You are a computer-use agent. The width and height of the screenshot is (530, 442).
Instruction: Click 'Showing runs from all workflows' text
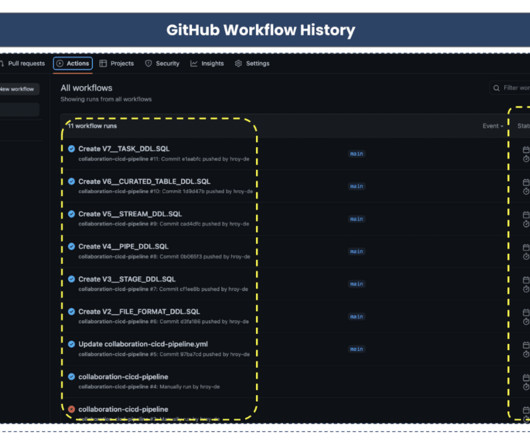pos(106,99)
